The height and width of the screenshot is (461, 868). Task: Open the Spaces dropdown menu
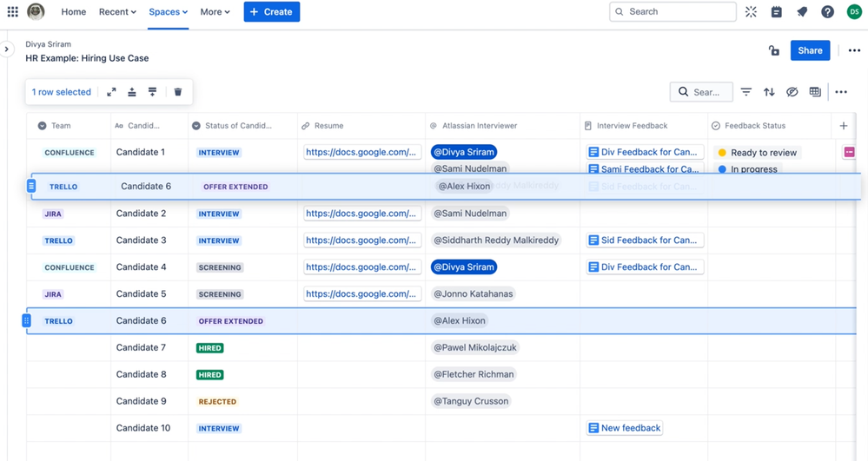(168, 11)
